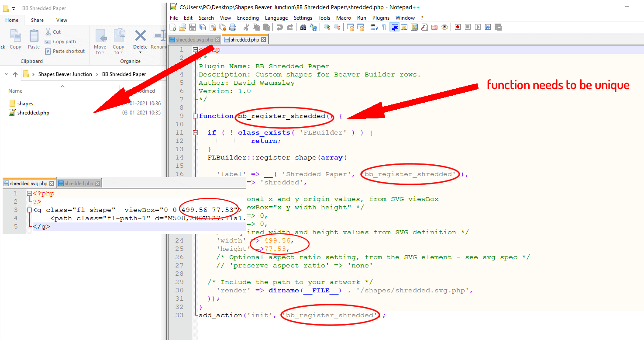
Task: Collapse the function block fold marker on line 9
Action: coord(195,116)
